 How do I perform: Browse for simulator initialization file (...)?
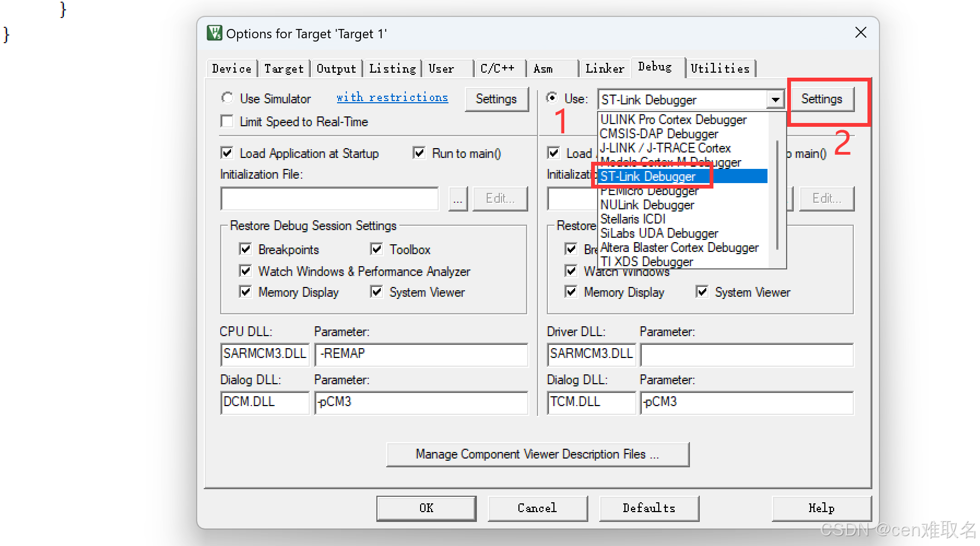pos(458,198)
